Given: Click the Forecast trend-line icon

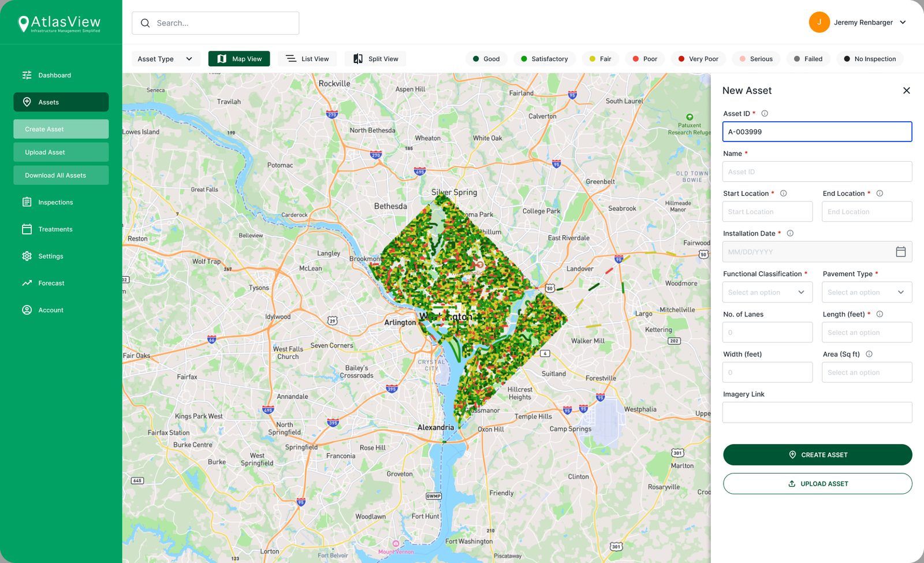Looking at the screenshot, I should (27, 283).
